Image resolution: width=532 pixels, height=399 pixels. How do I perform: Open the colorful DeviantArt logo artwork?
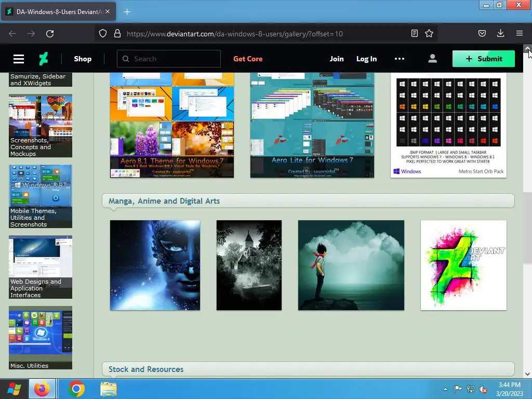coord(463,265)
